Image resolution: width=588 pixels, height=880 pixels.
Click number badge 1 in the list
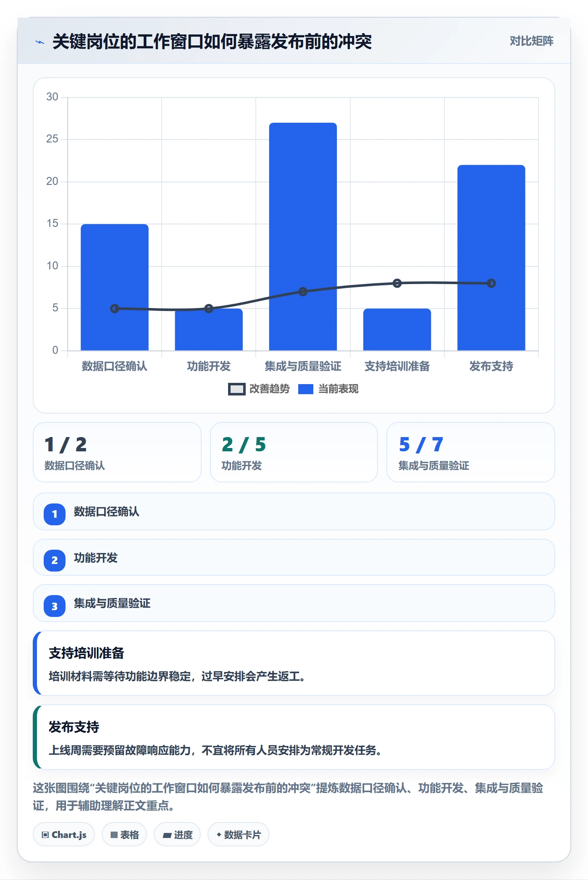pos(55,514)
